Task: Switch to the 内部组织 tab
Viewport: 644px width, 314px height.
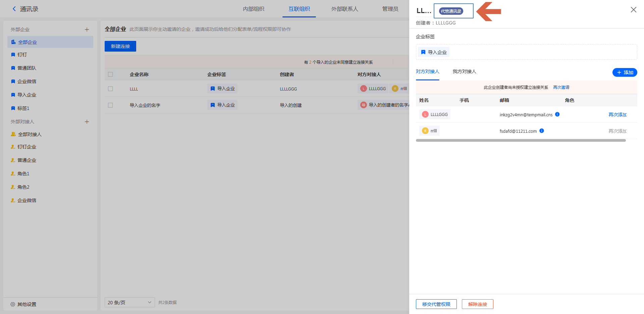Action: (x=254, y=9)
